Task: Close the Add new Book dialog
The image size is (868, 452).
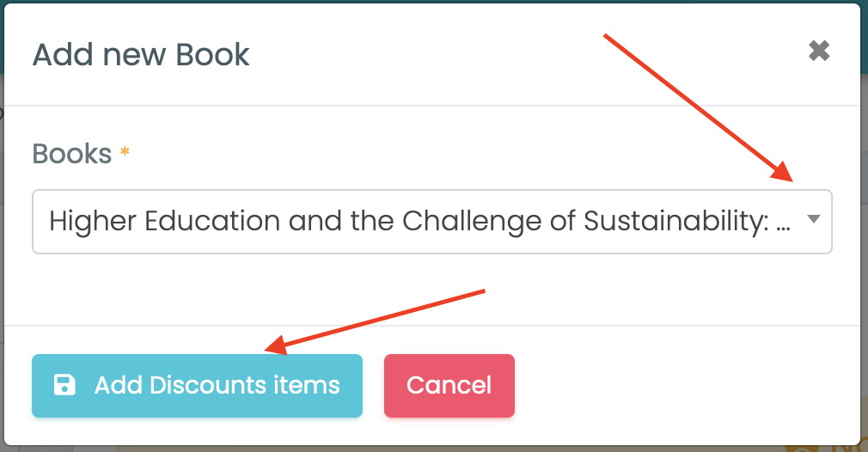Action: 819,52
